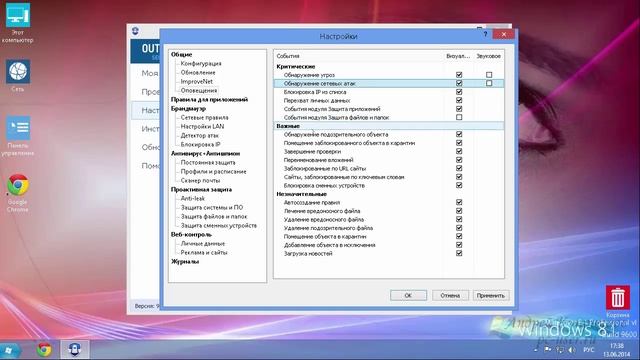
Task: Open the action center flag icon
Action: coord(547,350)
